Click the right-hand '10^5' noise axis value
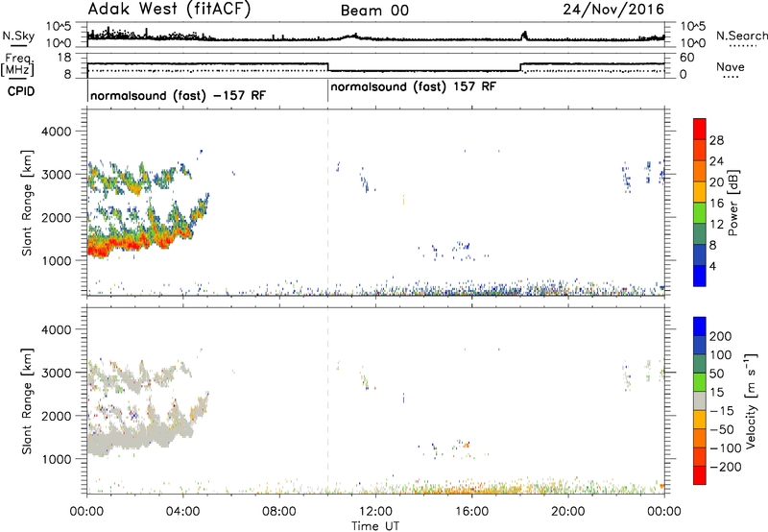 [x=692, y=26]
